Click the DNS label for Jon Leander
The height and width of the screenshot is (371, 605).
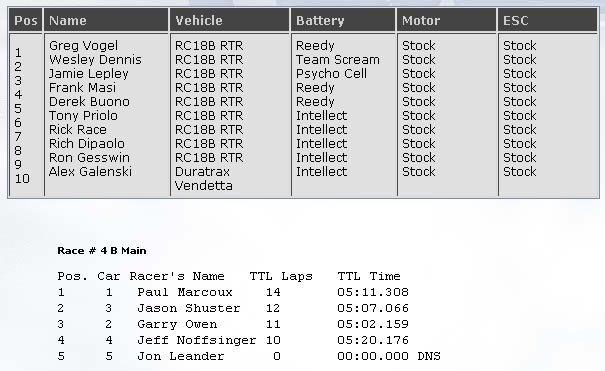click(x=429, y=356)
